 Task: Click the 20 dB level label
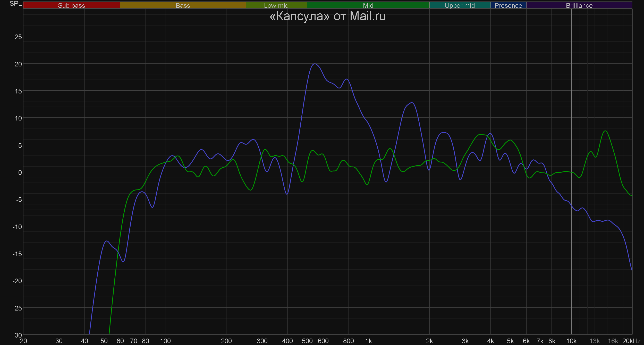18,64
